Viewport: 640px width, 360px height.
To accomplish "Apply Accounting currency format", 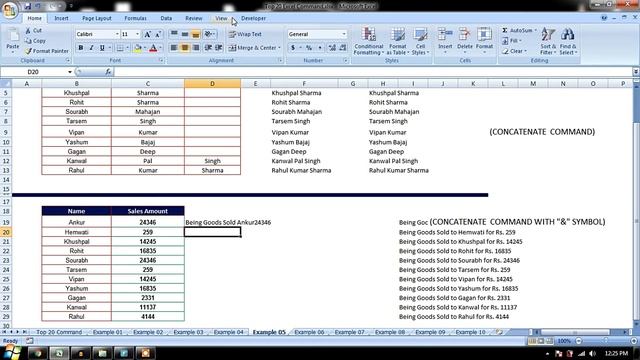I will 293,48.
